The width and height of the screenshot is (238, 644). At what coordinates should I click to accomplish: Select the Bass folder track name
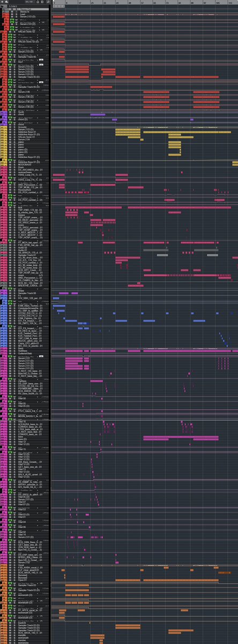pyautogui.click(x=20, y=348)
